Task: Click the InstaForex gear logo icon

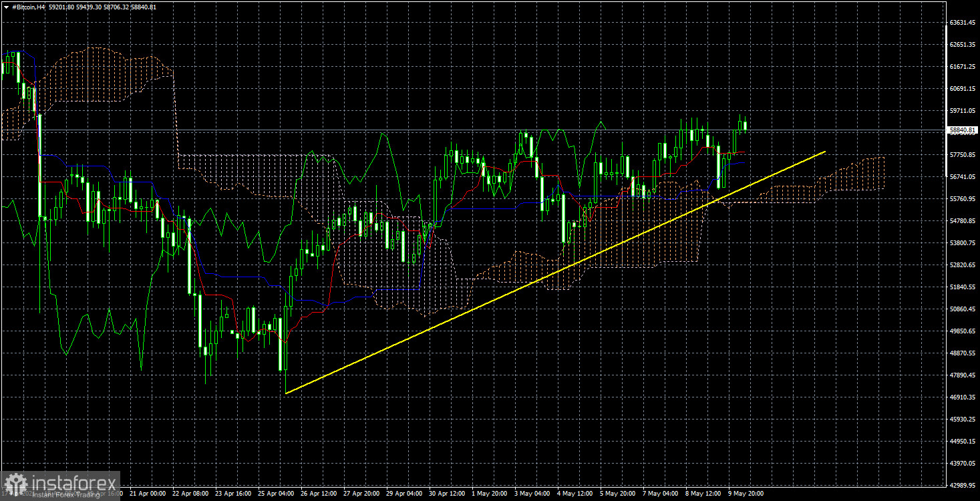Action: [x=15, y=485]
